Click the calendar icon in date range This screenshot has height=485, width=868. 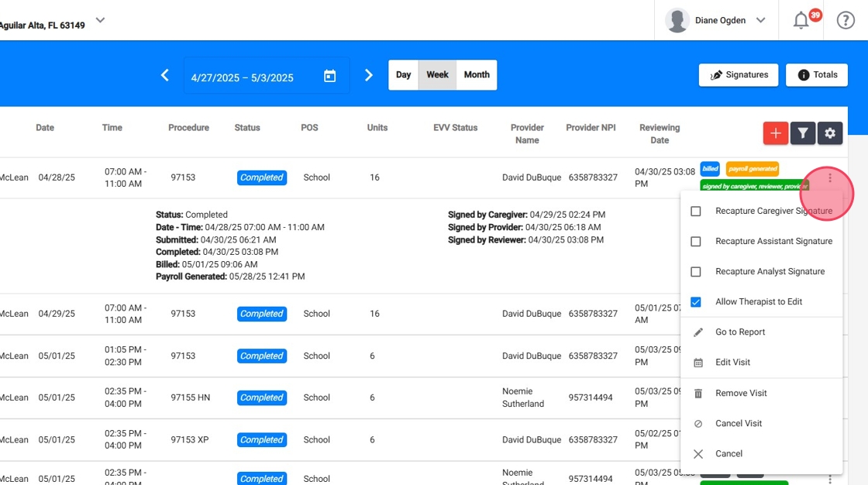329,76
